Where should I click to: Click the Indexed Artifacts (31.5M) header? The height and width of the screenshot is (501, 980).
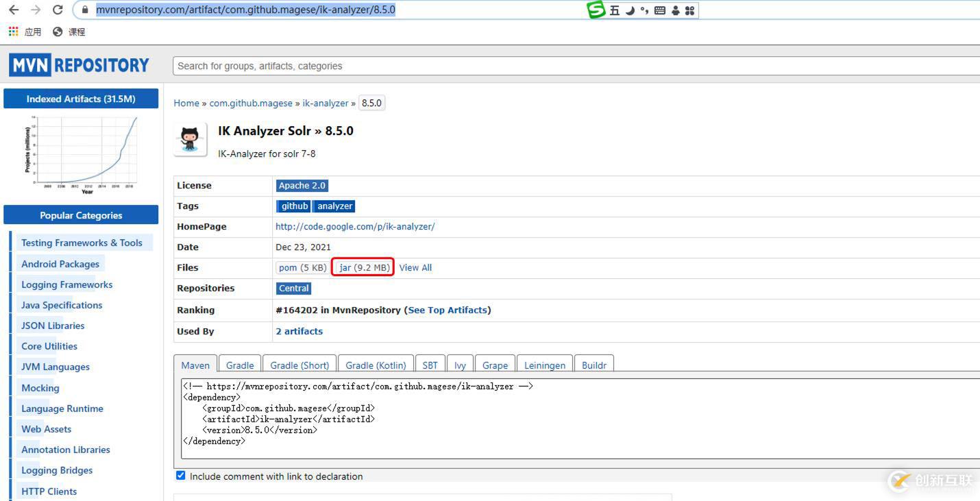coord(81,99)
